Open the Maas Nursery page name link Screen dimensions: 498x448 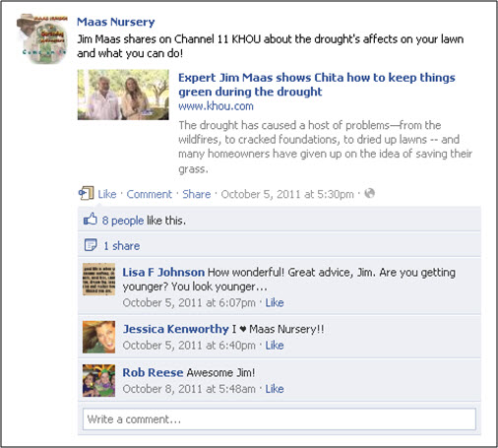pyautogui.click(x=115, y=22)
